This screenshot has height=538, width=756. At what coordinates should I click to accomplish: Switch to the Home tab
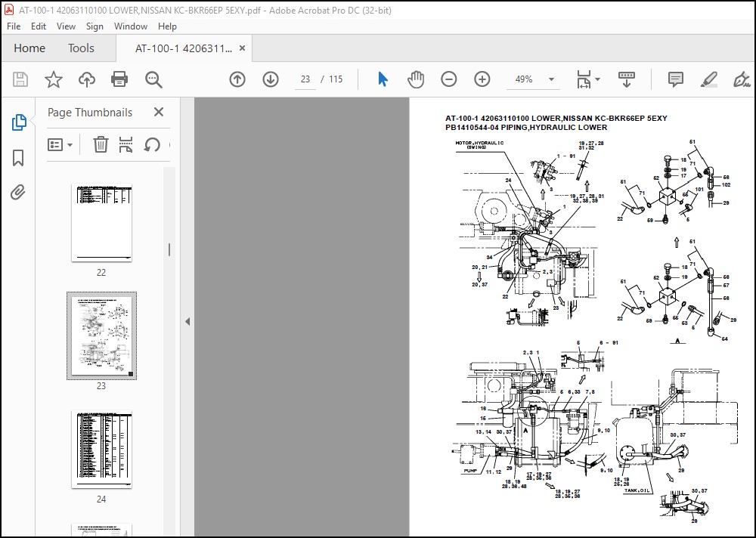tap(29, 48)
